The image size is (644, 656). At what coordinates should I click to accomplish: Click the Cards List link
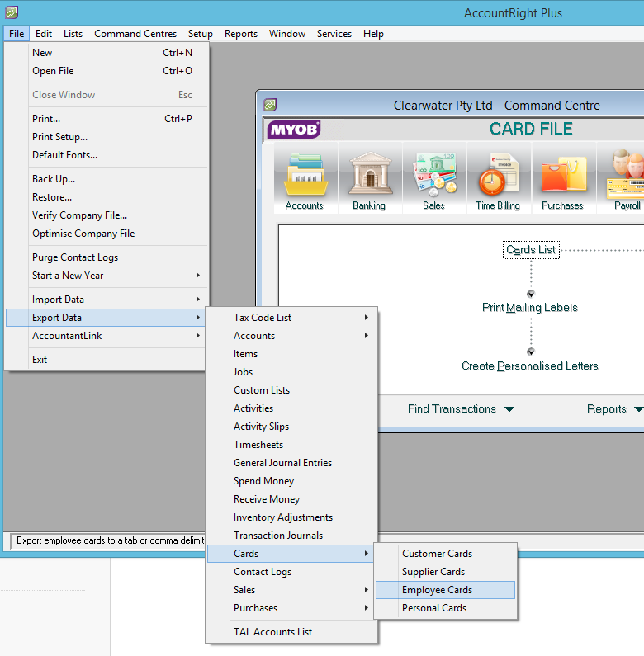pos(531,250)
